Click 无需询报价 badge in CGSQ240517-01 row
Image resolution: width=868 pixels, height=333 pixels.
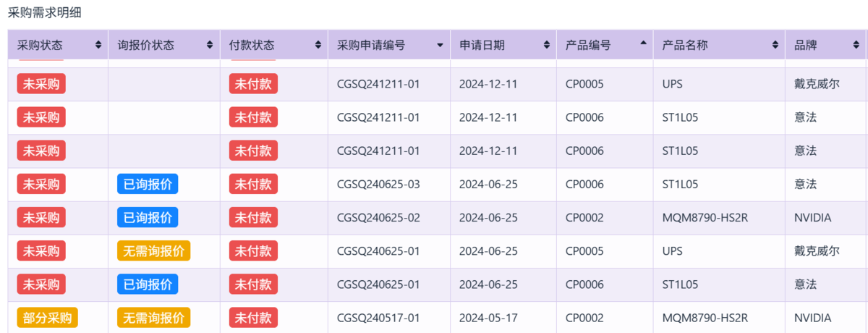[x=153, y=318]
